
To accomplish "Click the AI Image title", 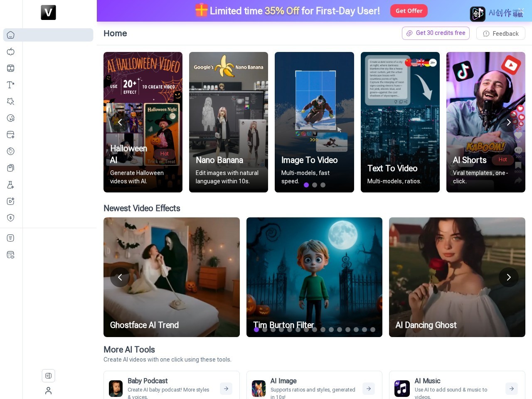I will (x=283, y=381).
